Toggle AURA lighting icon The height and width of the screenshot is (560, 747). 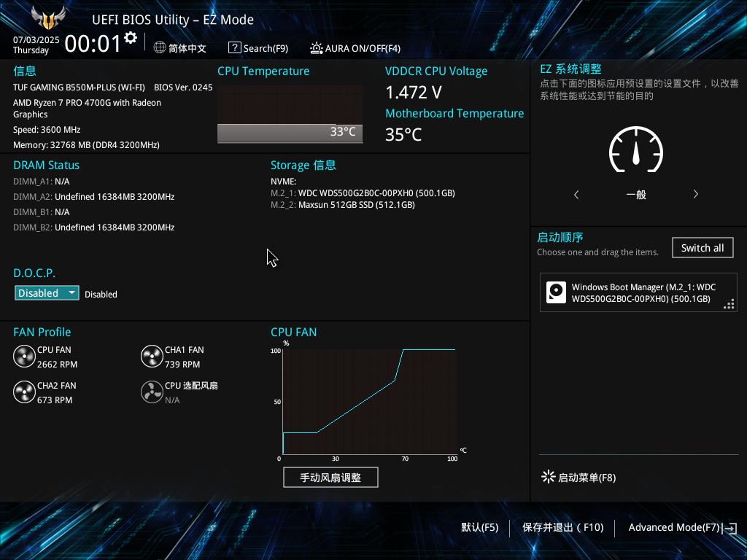[317, 47]
